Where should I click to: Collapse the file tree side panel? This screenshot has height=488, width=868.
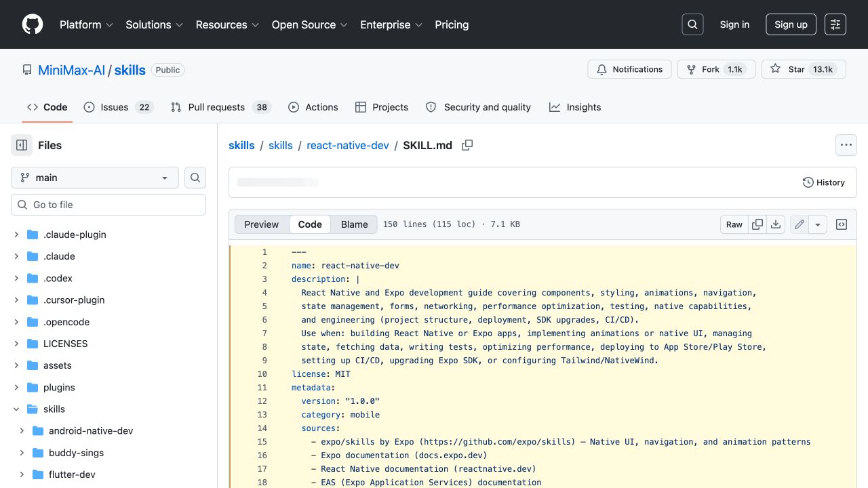(22, 145)
